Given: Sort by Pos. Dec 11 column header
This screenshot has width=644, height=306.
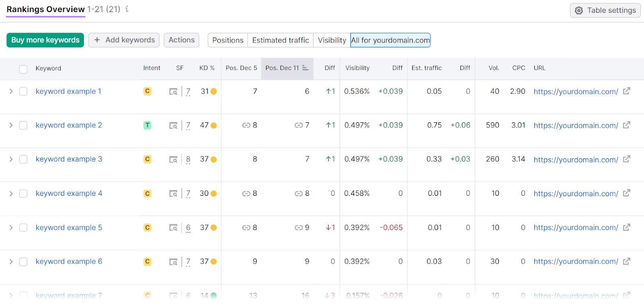Looking at the screenshot, I should 287,68.
